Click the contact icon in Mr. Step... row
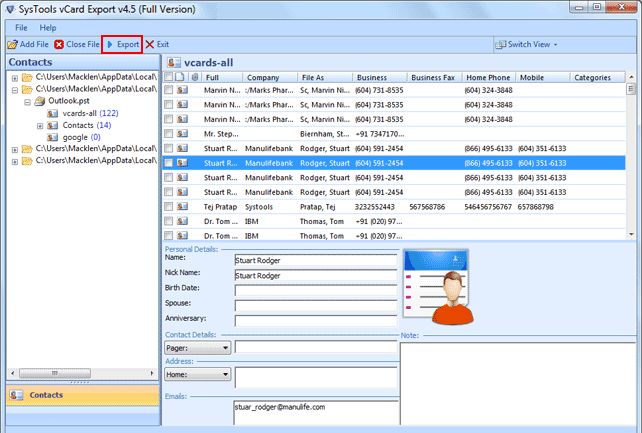 (183, 133)
